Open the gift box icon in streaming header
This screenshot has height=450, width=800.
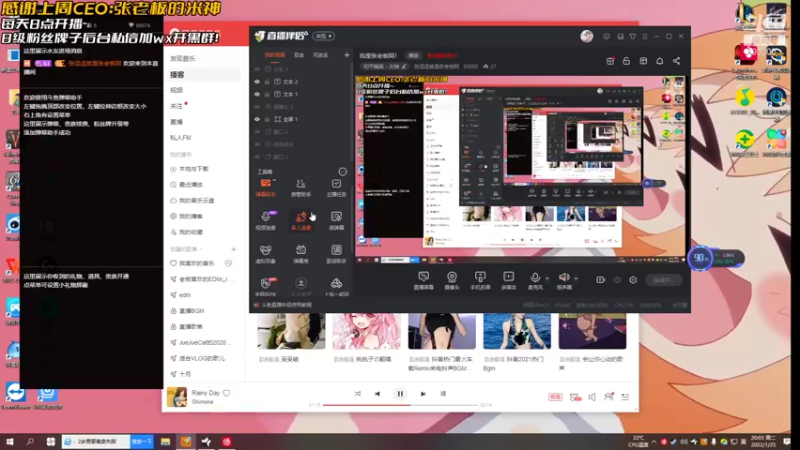(610, 61)
